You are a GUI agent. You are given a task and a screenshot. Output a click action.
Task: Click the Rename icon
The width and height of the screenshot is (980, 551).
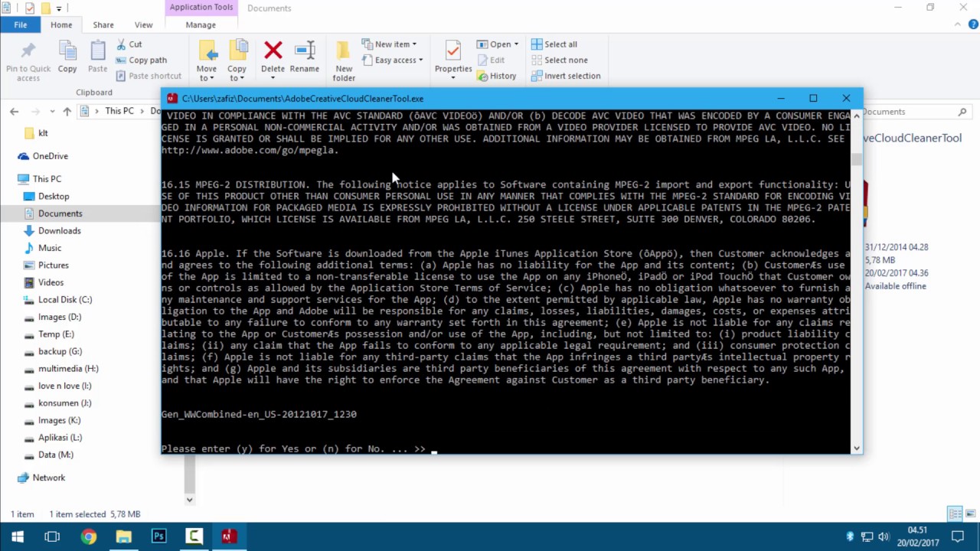click(305, 51)
